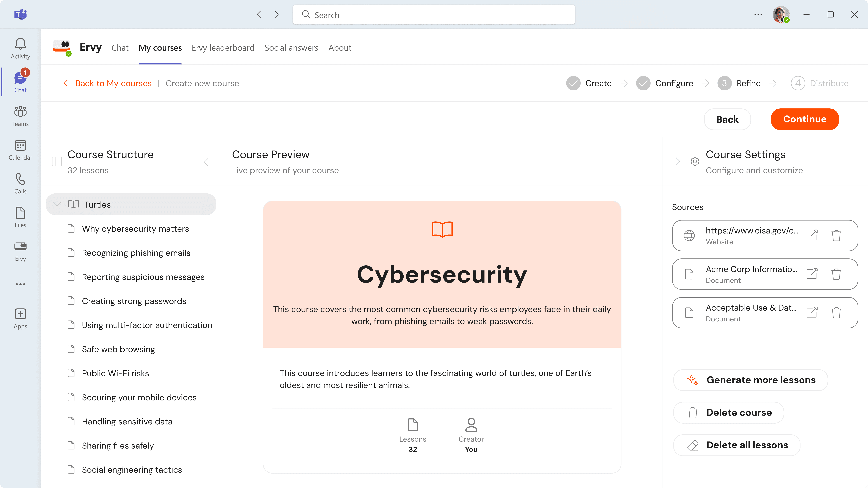
Task: Collapse the Turtles course tree
Action: (x=57, y=204)
